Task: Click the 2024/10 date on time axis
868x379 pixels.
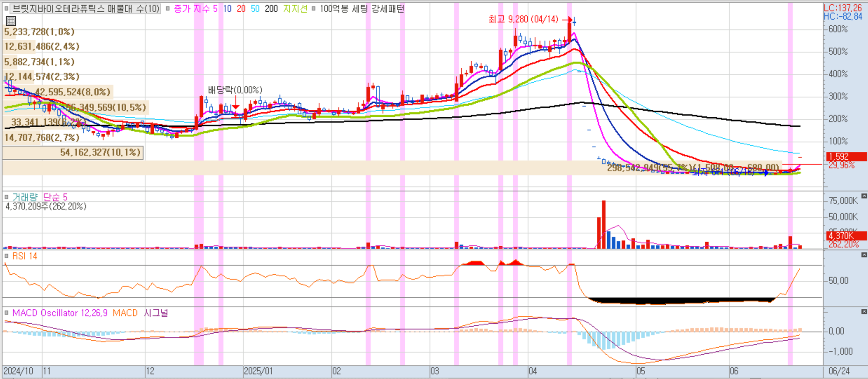Action: [18, 372]
